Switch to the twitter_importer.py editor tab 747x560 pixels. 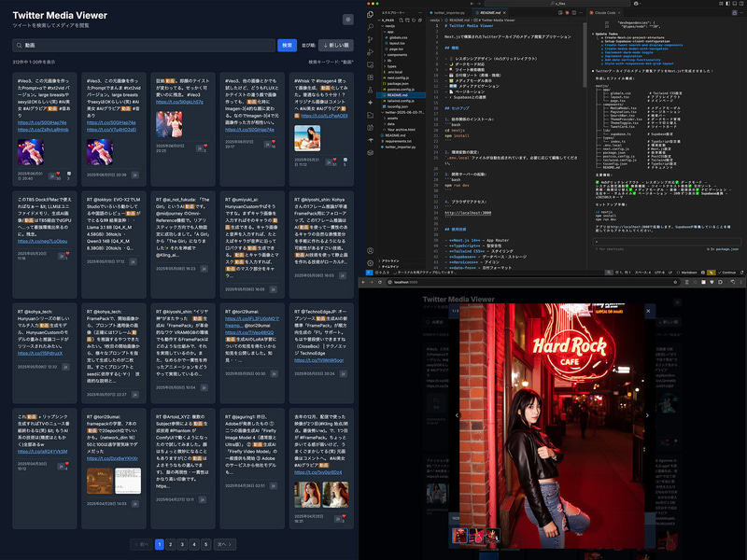[x=448, y=13]
